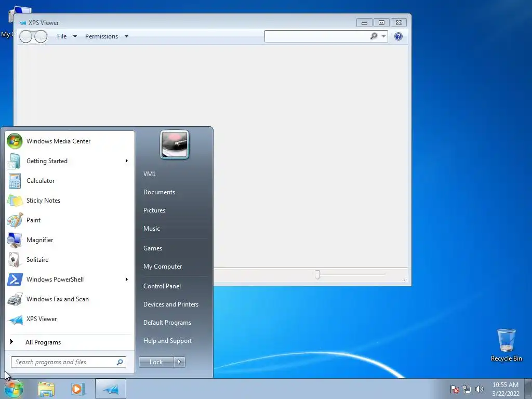Click the Lock button
532x399 pixels.
(x=156, y=362)
